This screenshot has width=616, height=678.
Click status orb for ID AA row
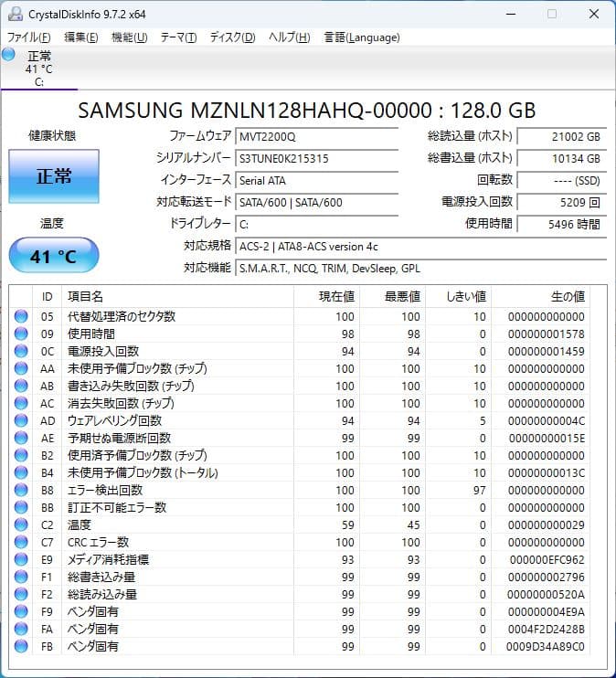[x=21, y=368]
